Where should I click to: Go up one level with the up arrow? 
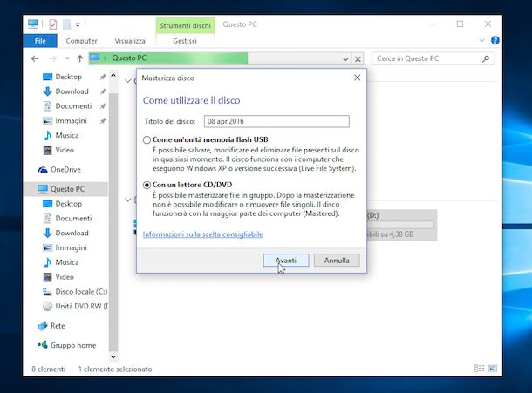79,58
